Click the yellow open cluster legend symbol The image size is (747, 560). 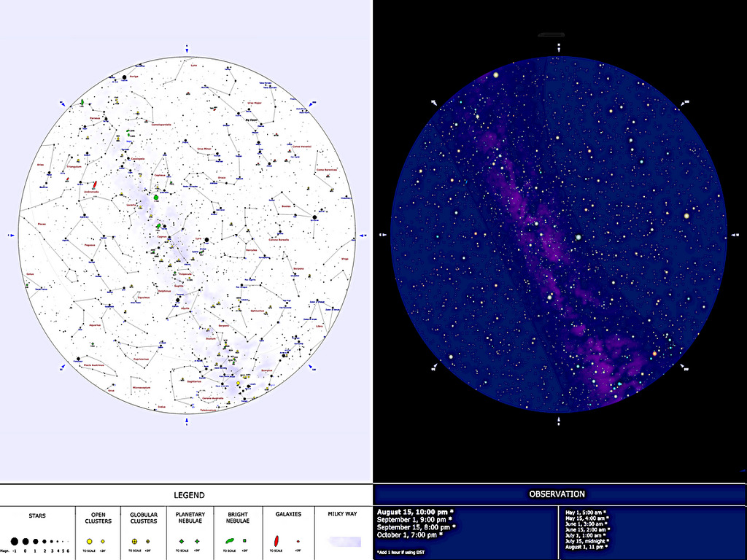(x=89, y=541)
